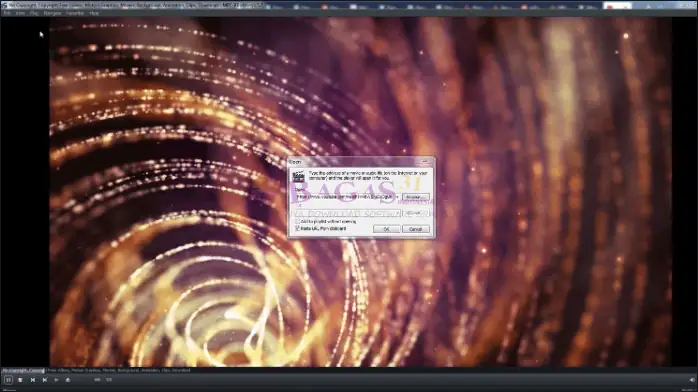Screen dimensions: 698x392
Task: Click the eject icon in playback controls
Action: click(x=68, y=380)
